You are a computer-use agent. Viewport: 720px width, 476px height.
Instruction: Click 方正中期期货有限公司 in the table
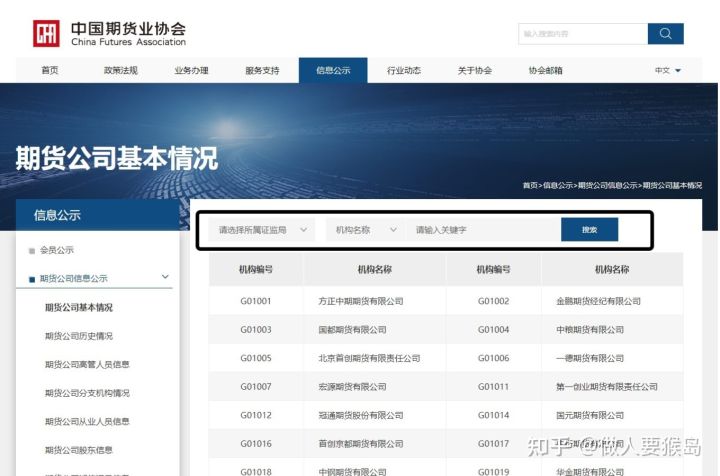pyautogui.click(x=361, y=301)
